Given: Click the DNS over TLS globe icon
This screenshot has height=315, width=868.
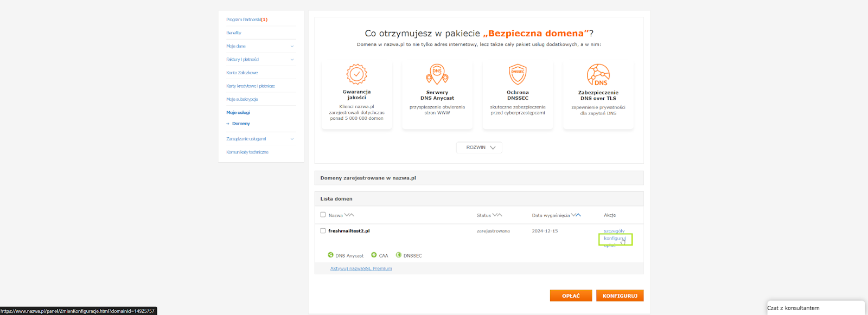Looking at the screenshot, I should tap(598, 75).
